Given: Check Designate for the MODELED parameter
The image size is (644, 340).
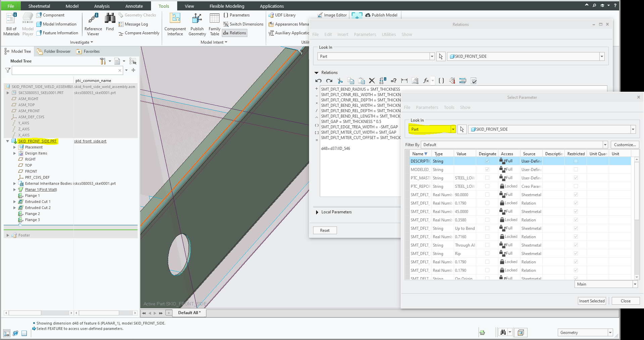Looking at the screenshot, I should coord(487,169).
